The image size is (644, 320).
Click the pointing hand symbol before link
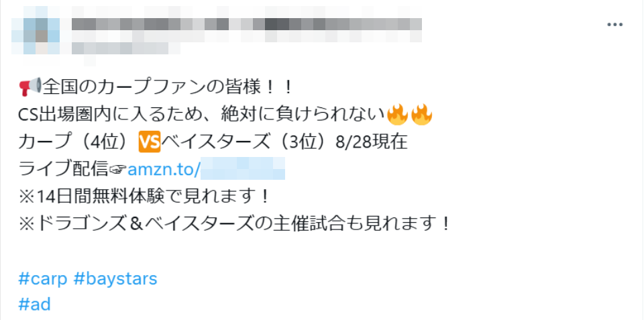click(x=118, y=169)
